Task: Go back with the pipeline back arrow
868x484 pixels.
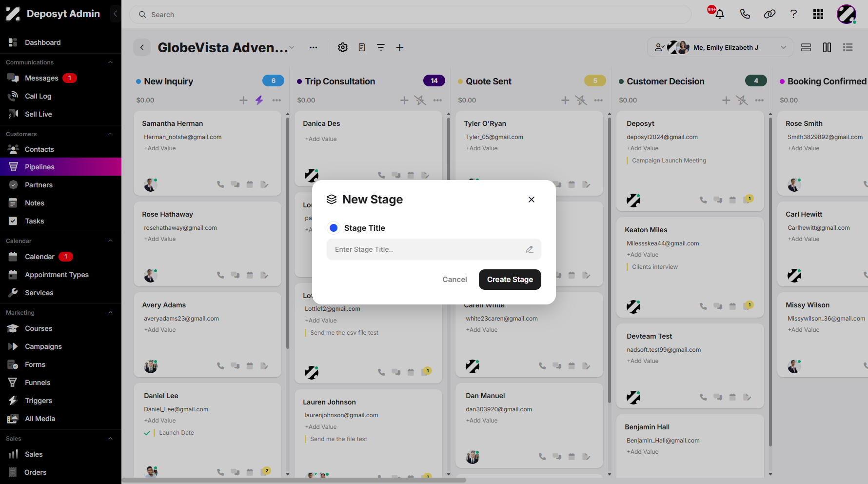Action: [x=142, y=47]
